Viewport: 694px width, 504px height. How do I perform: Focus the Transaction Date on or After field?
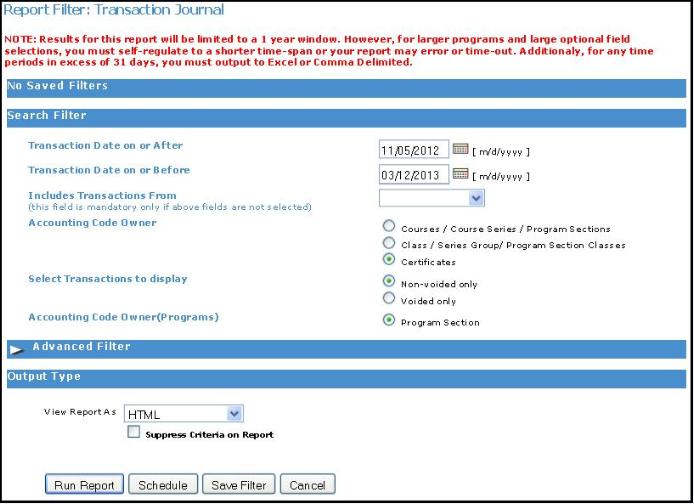[x=413, y=150]
